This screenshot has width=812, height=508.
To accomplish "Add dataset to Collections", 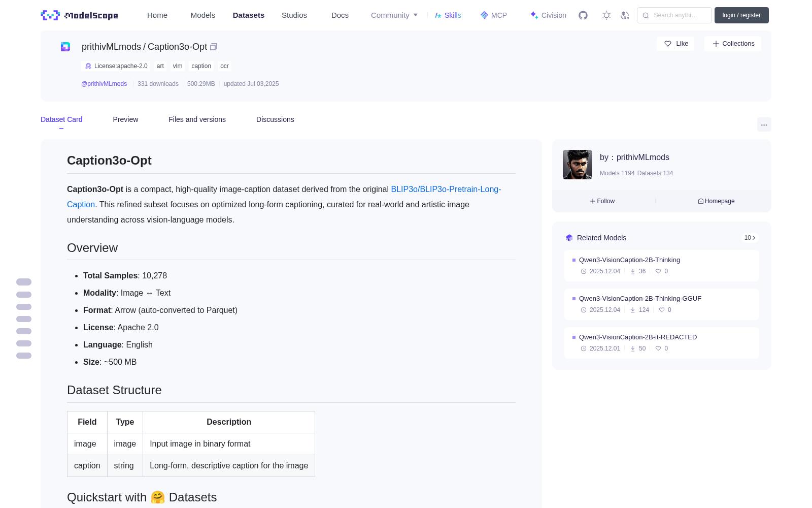I will tap(733, 44).
